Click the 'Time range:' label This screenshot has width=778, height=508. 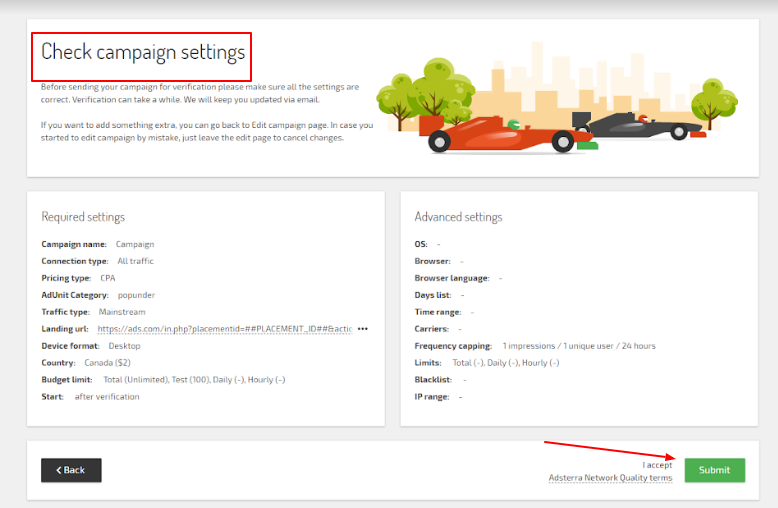(438, 312)
